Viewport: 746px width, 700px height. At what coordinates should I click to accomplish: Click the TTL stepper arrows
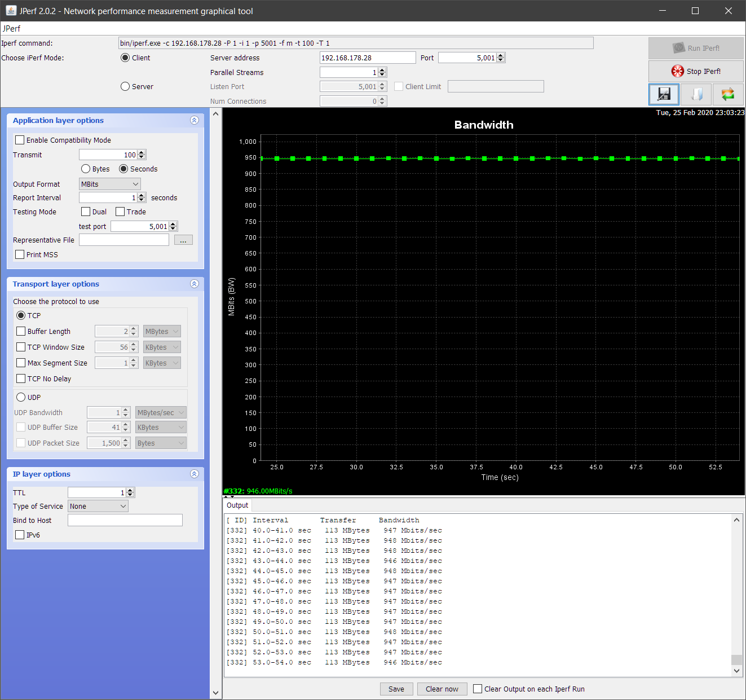[x=130, y=492]
